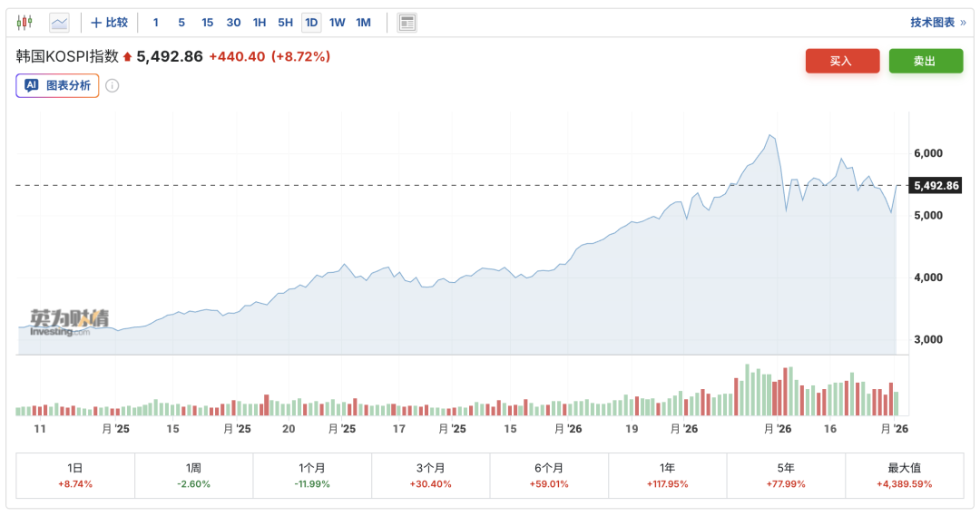Select the 5H interval

coord(285,23)
